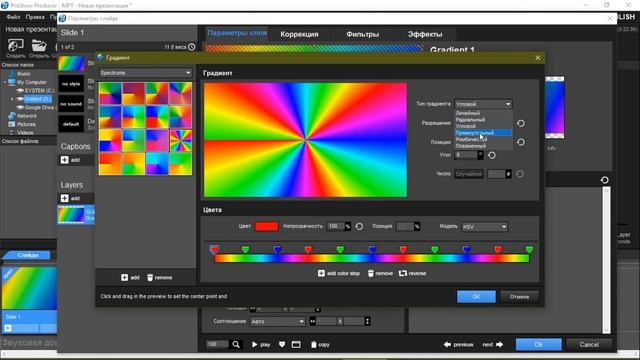The width and height of the screenshot is (640, 360).
Task: Click the Открыть folder icon in main window
Action: (x=39, y=48)
